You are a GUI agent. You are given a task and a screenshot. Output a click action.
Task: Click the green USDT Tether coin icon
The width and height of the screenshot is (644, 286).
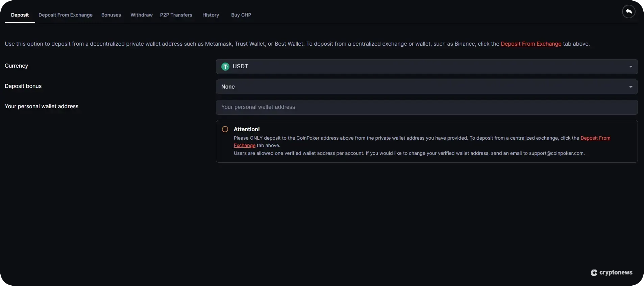point(225,67)
